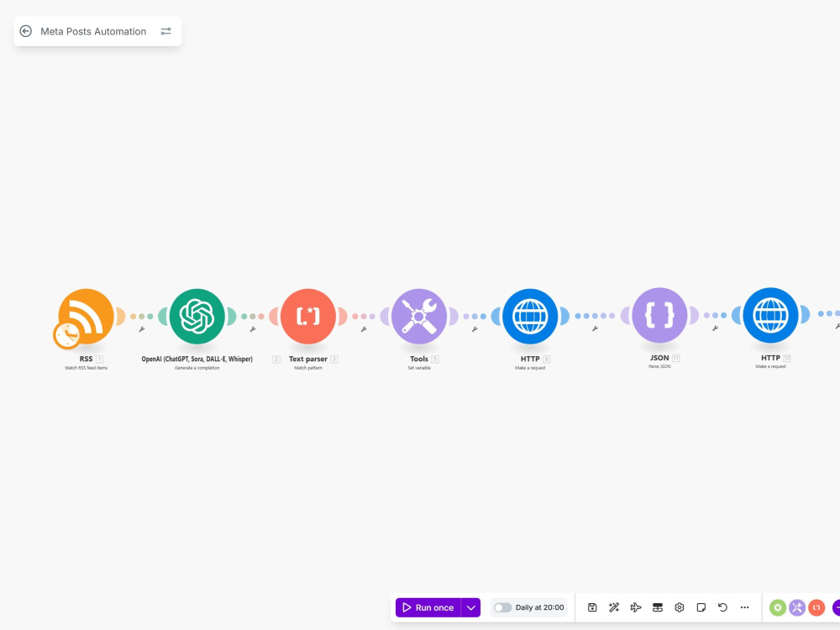The height and width of the screenshot is (630, 840).
Task: Enable the Daily at 20:00 schedule toggle
Action: [x=502, y=606]
